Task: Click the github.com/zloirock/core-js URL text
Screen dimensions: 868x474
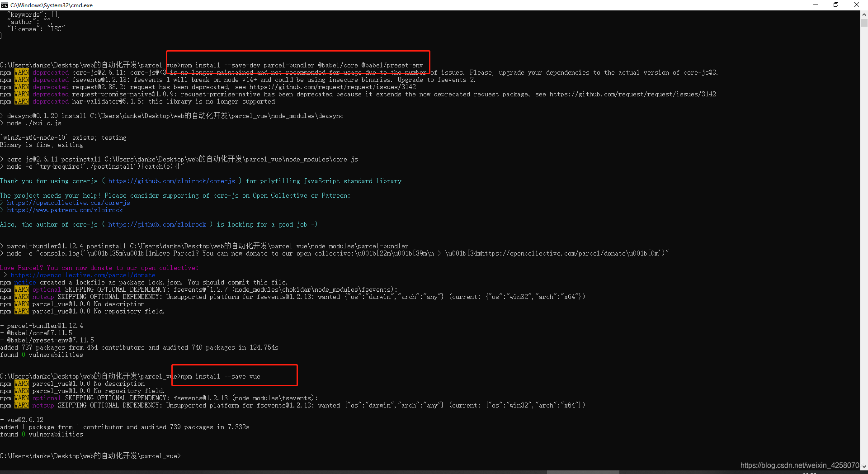Action: [171, 181]
